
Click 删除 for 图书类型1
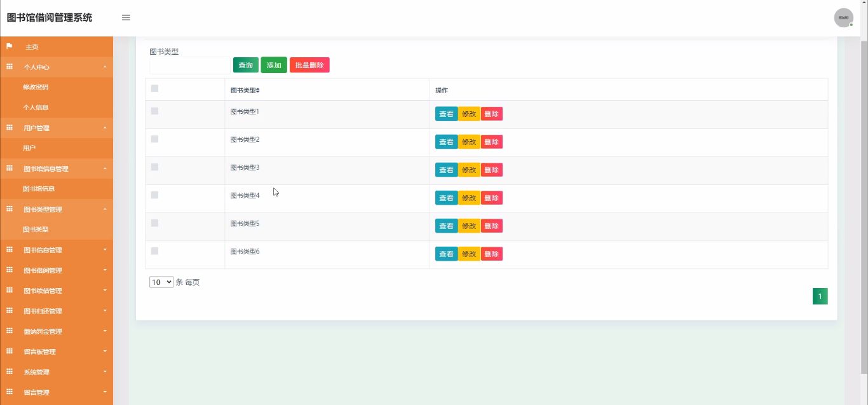pos(492,114)
